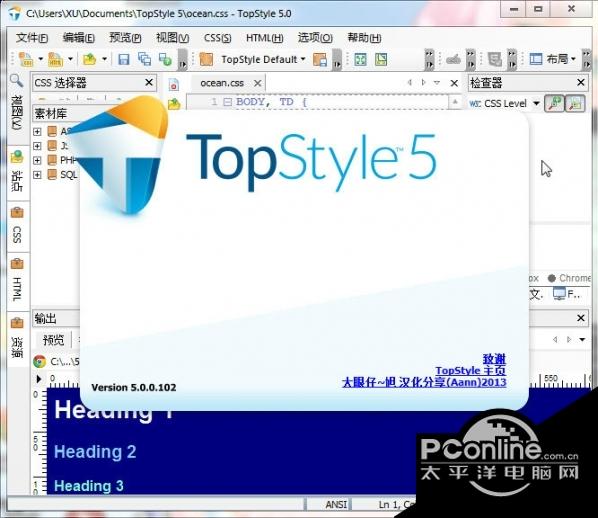This screenshot has width=598, height=518.
Task: Open the 帮助(H) menu
Action: tap(364, 38)
